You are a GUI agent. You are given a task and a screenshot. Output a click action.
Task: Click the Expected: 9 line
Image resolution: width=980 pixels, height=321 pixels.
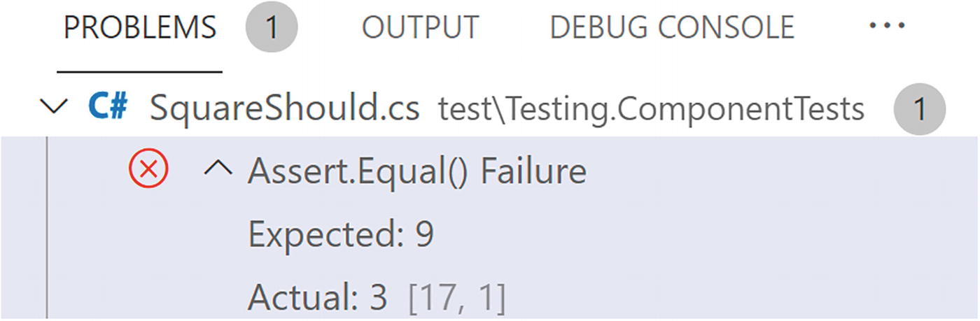tap(341, 235)
